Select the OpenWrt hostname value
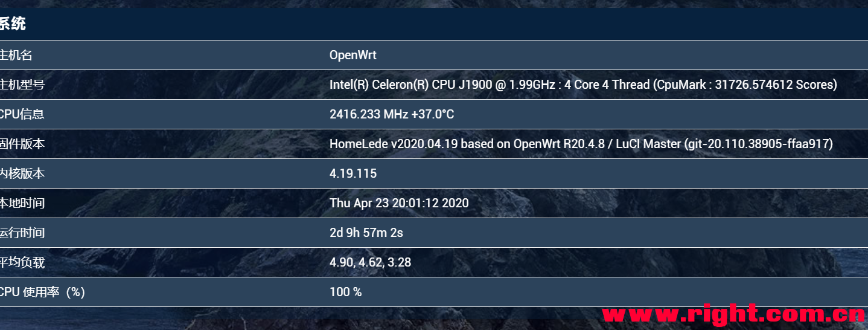Viewport: 868px width, 330px height. point(353,55)
